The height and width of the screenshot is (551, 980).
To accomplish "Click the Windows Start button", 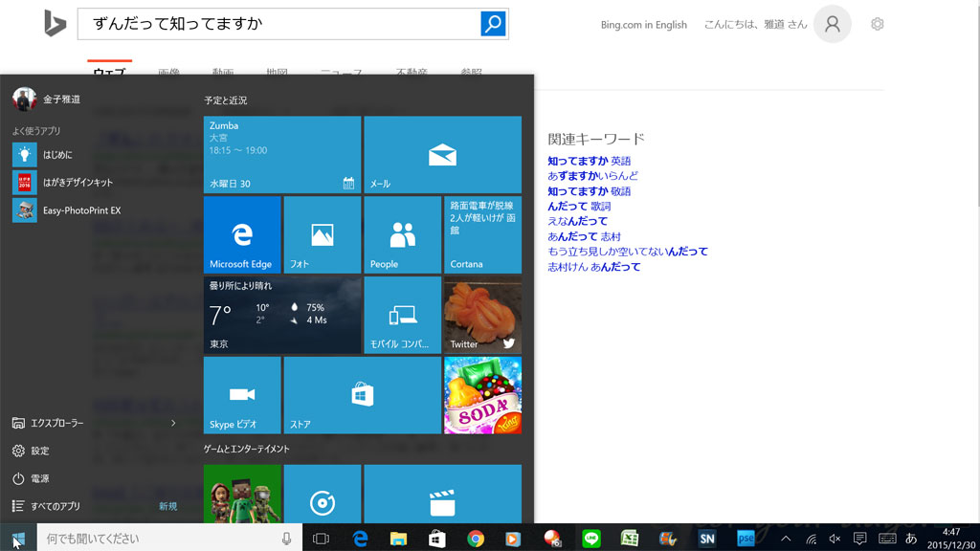I will 18,538.
